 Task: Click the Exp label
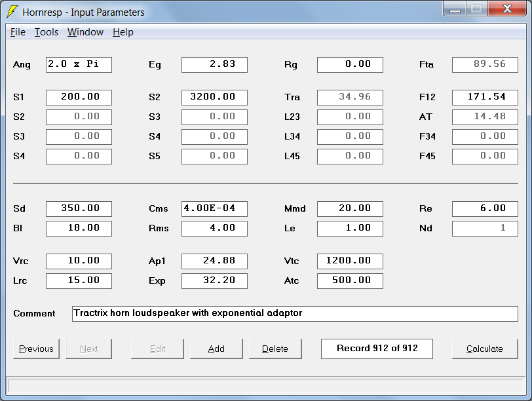click(157, 281)
